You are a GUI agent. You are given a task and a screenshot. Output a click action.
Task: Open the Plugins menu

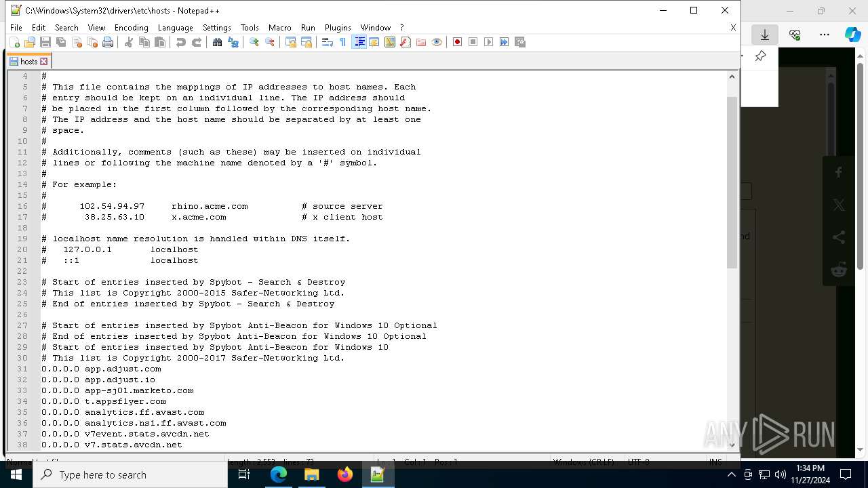(x=338, y=28)
